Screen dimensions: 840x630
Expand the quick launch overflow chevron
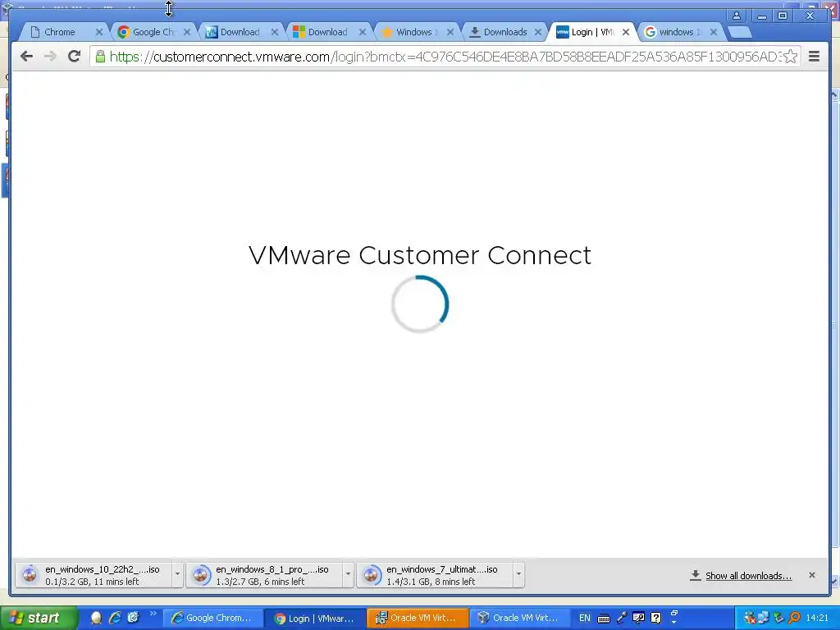pos(153,614)
